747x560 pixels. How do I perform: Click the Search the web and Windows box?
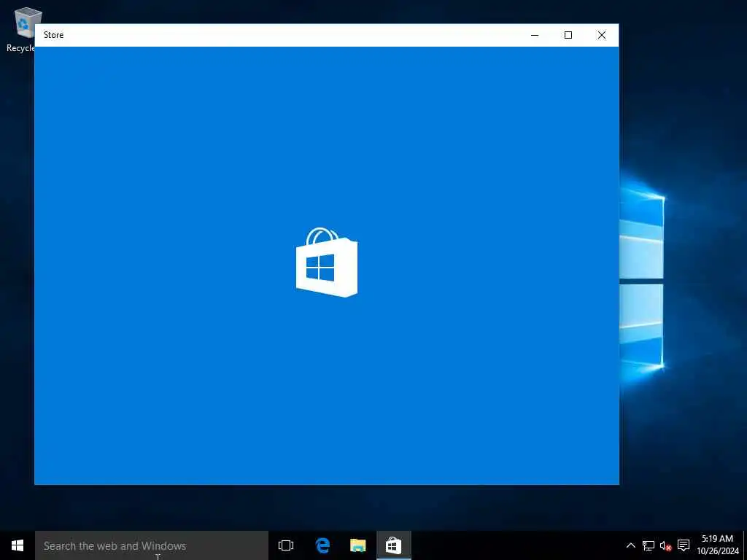tap(152, 545)
